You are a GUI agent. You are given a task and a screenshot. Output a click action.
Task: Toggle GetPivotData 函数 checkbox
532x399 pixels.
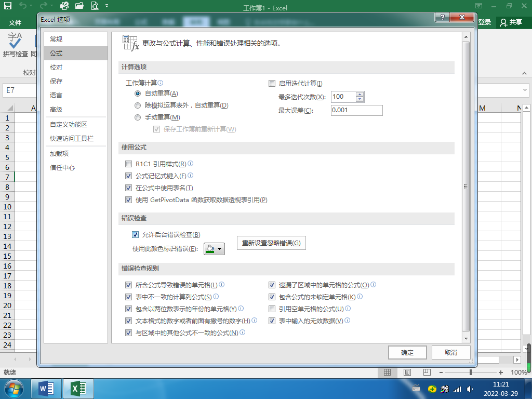128,200
